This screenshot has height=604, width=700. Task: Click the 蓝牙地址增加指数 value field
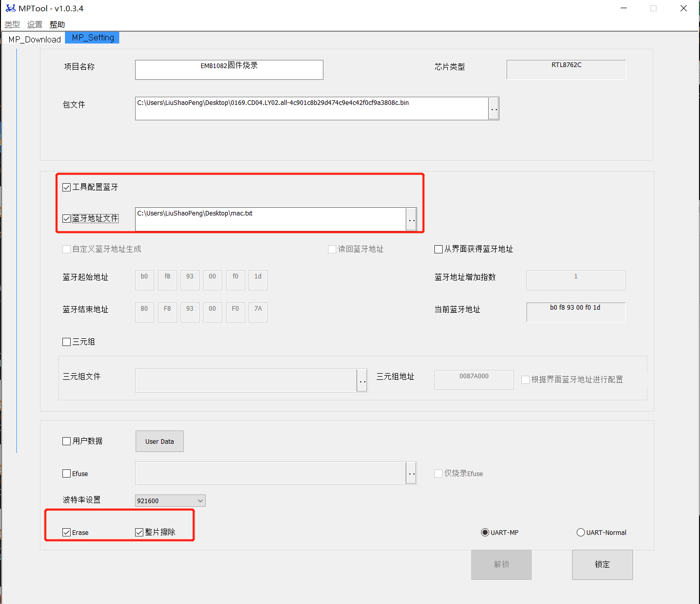click(x=576, y=280)
